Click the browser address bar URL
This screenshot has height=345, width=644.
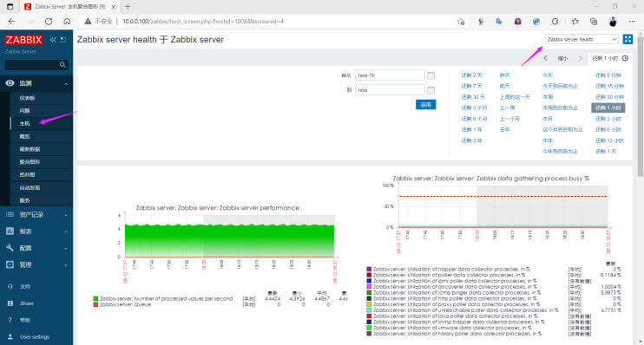click(203, 22)
